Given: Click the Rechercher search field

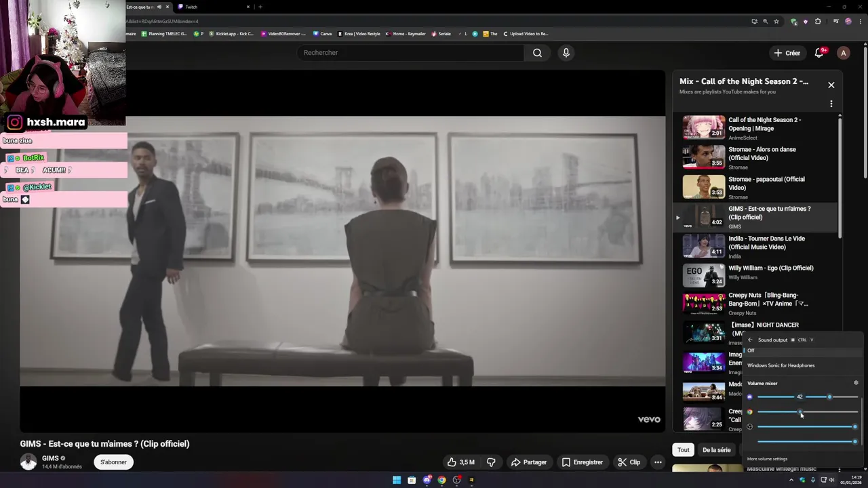Looking at the screenshot, I should click(410, 53).
